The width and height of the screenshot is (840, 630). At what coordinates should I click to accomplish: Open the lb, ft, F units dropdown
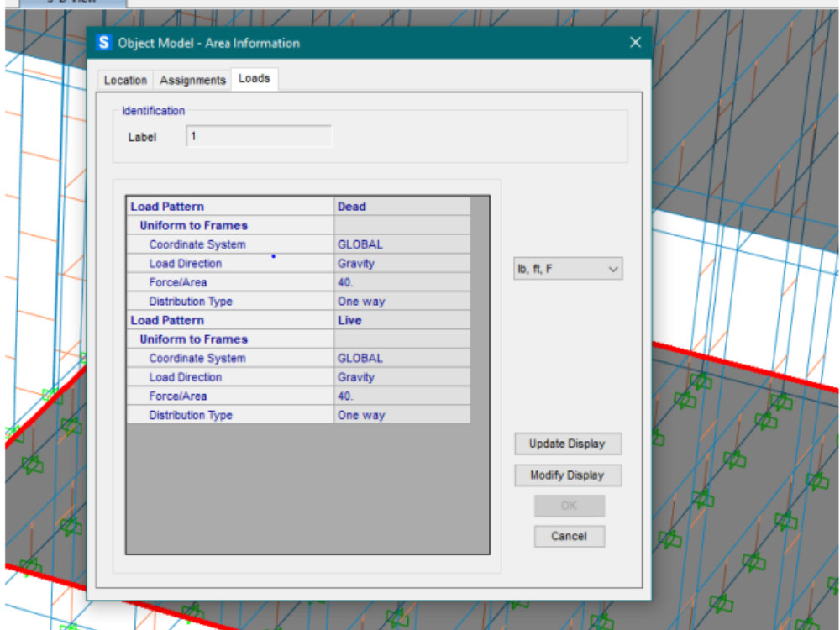coord(568,269)
